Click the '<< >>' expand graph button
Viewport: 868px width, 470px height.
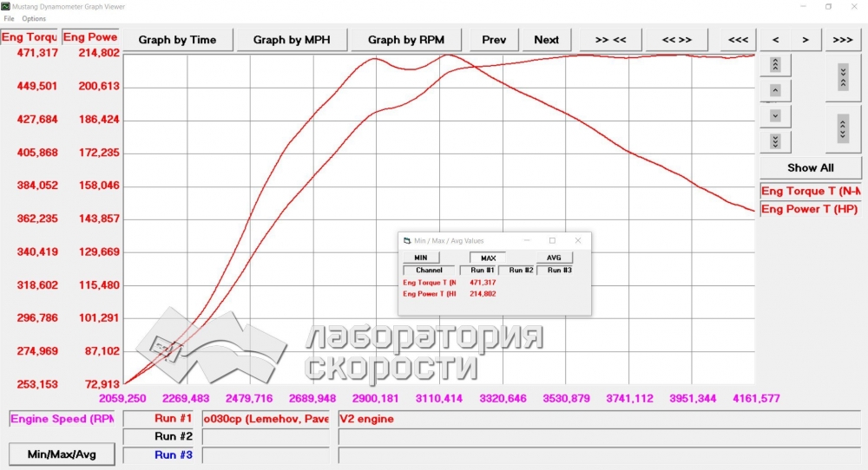tap(676, 40)
